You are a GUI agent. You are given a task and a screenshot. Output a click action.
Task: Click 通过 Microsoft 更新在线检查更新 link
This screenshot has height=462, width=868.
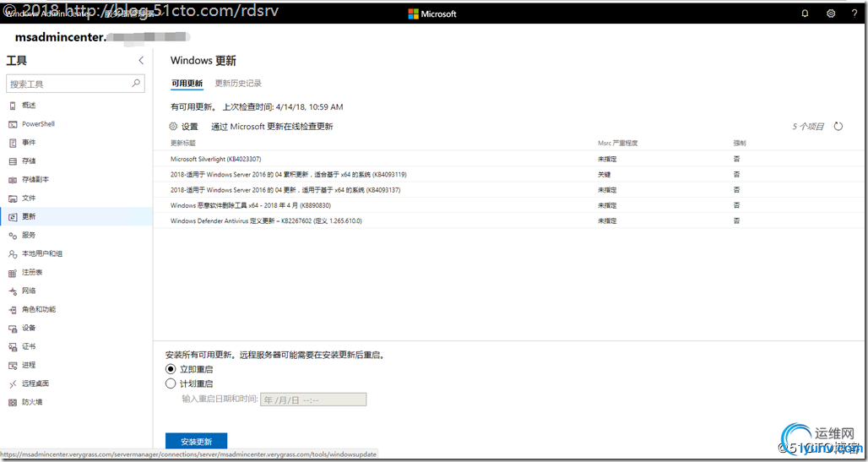pyautogui.click(x=273, y=127)
